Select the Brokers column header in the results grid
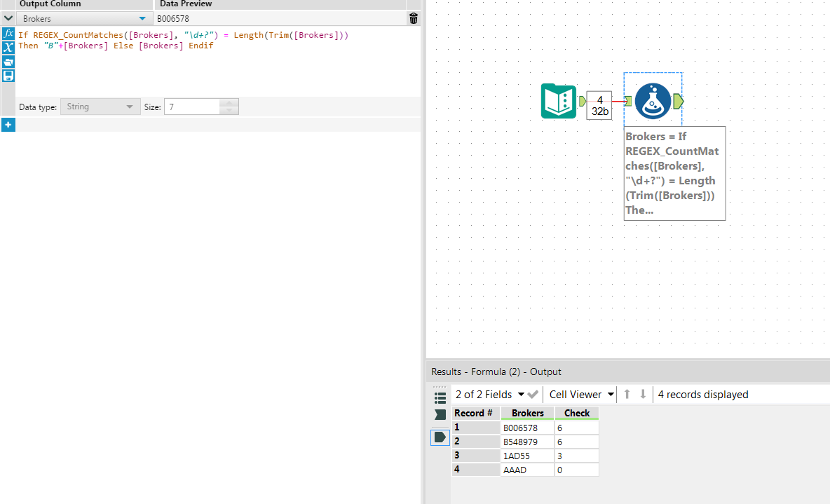 (x=526, y=413)
